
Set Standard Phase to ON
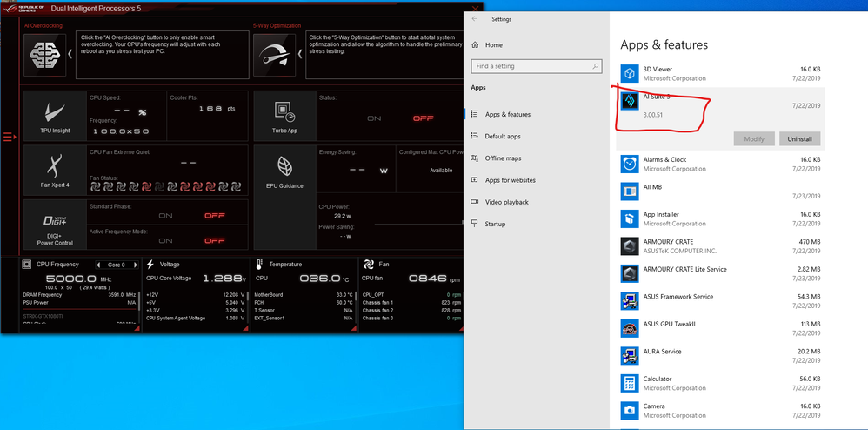165,216
